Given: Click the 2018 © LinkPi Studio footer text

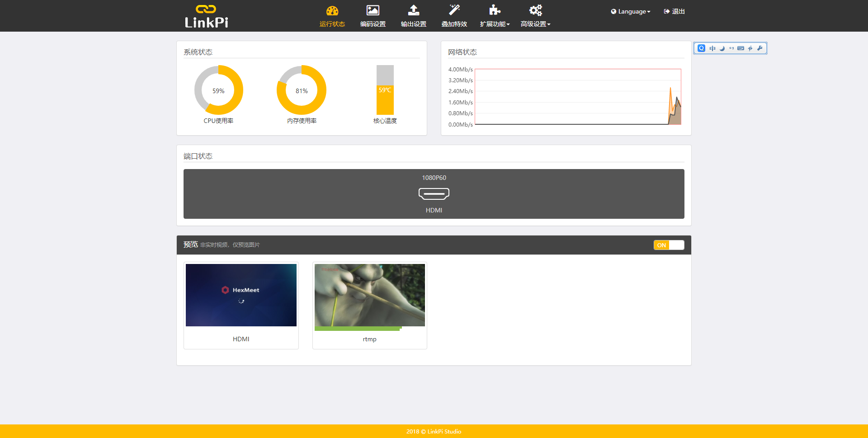Looking at the screenshot, I should tap(434, 431).
